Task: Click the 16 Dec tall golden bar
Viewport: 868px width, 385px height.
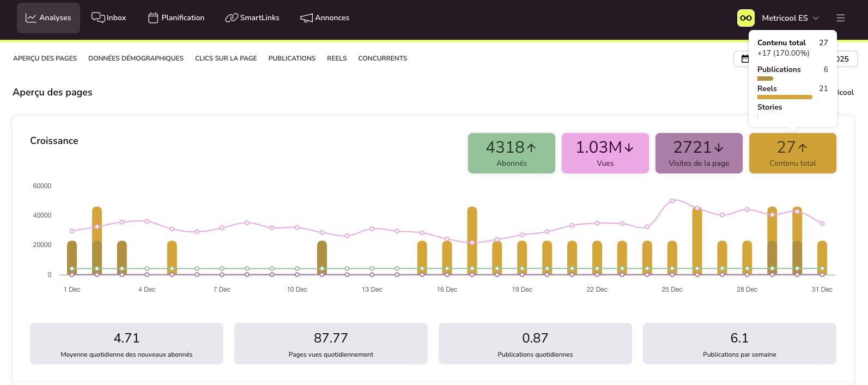Action: (472, 240)
